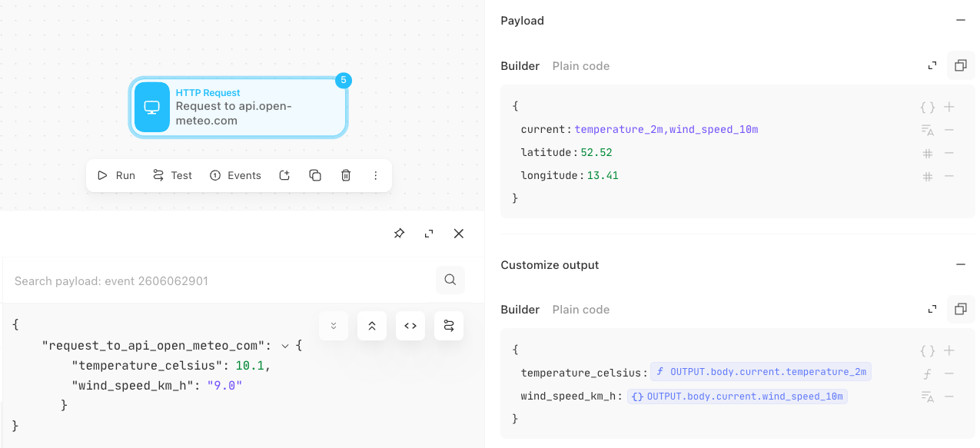
Task: Run the HTTP Request node
Action: click(x=116, y=175)
